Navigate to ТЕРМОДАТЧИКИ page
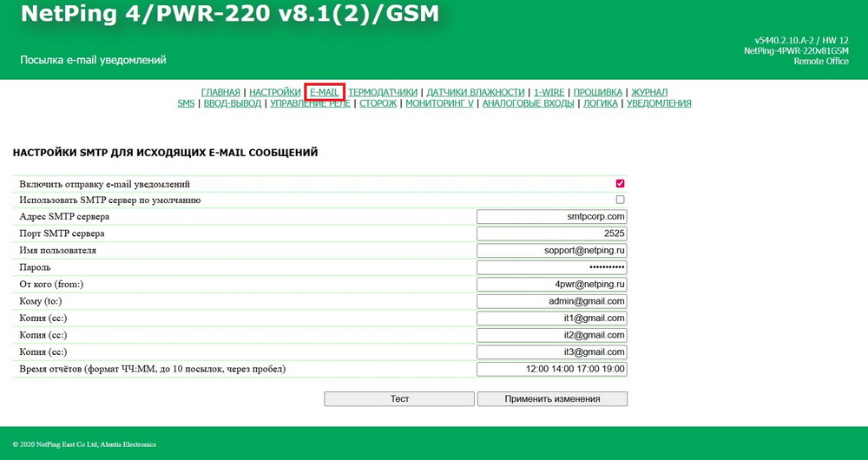The height and width of the screenshot is (460, 868). tap(383, 92)
